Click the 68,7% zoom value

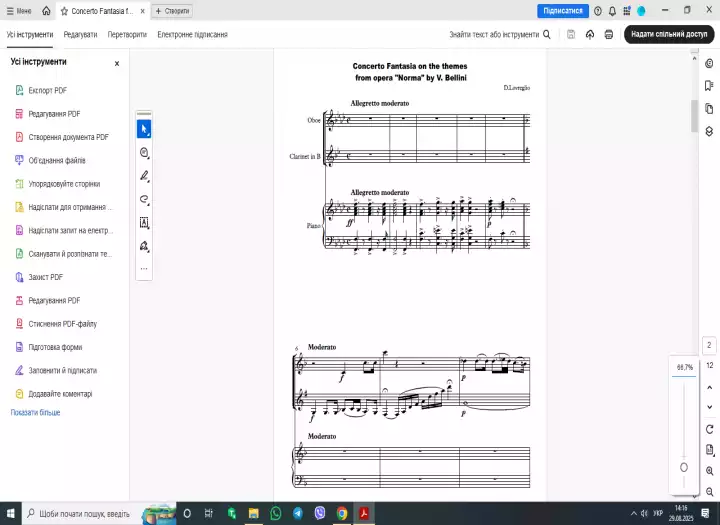click(684, 367)
